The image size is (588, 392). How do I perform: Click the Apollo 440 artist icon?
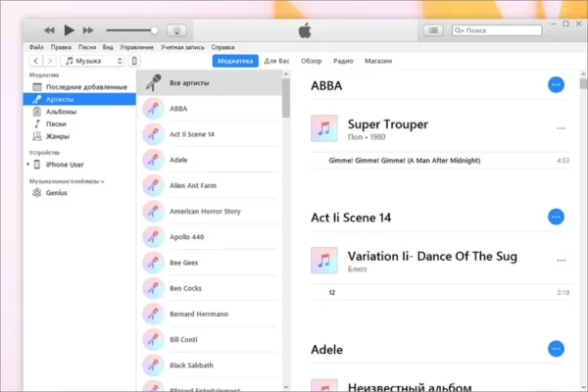pos(154,237)
